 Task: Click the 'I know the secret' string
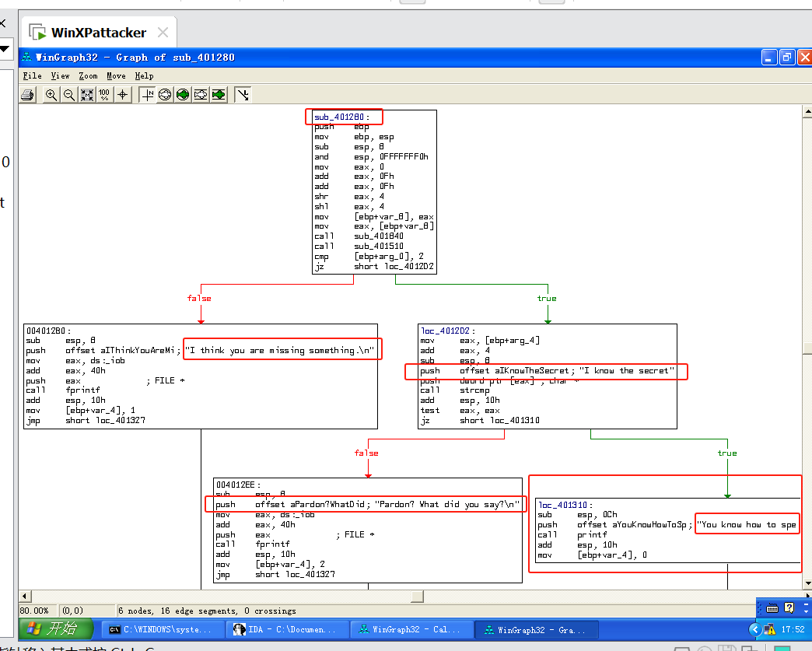627,371
